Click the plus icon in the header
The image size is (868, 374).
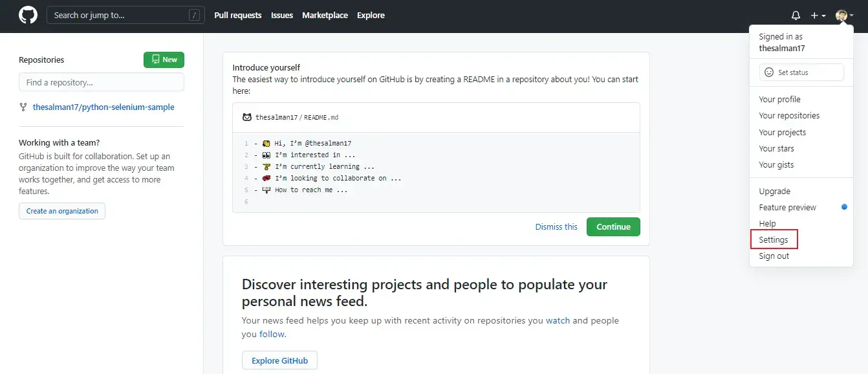[813, 14]
